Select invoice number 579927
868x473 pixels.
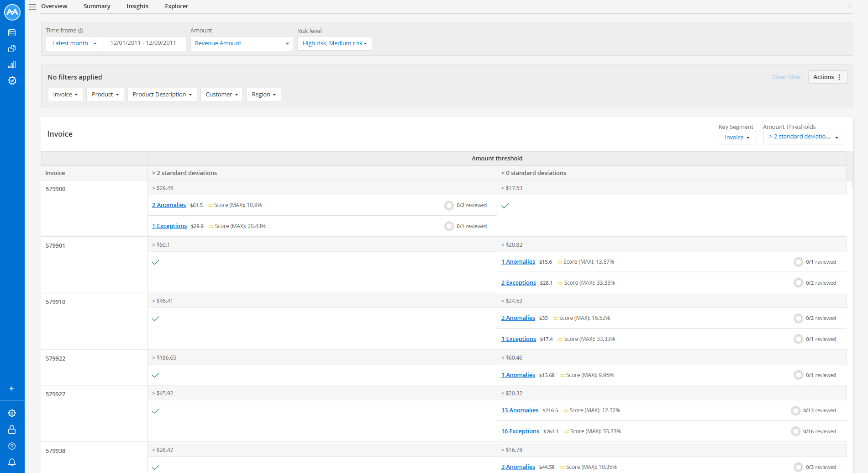point(56,394)
